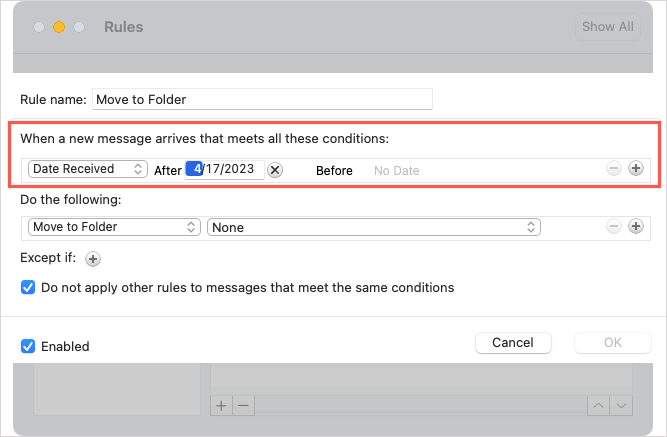Open the Date Received condition dropdown
Screen dimensions: 667x437
pyautogui.click(x=88, y=169)
